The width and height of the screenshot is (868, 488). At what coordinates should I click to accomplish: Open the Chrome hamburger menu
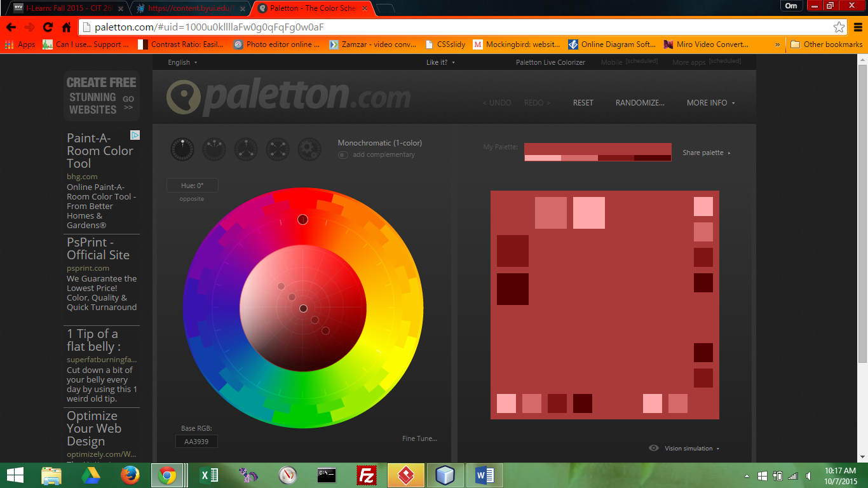858,27
